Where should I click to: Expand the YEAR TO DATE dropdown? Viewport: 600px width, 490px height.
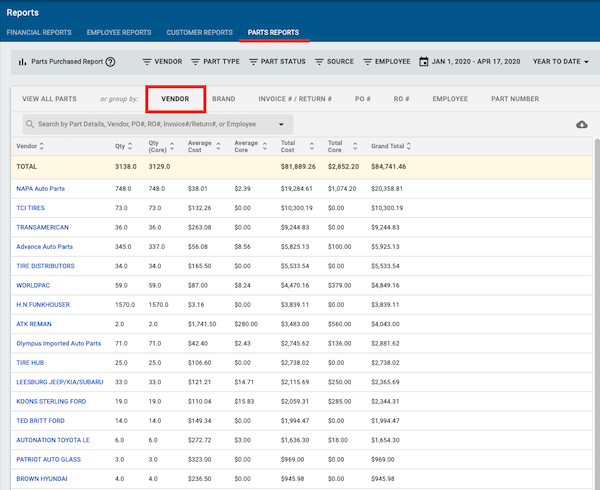click(561, 62)
